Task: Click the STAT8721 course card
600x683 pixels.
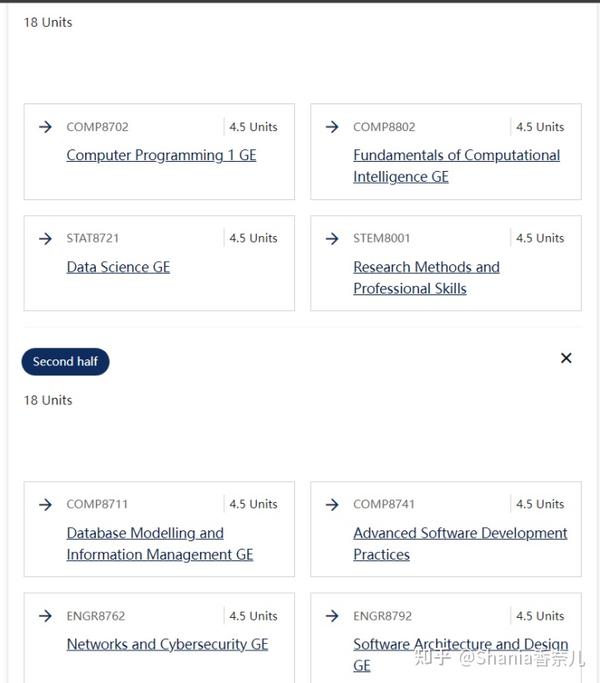Action: point(159,263)
